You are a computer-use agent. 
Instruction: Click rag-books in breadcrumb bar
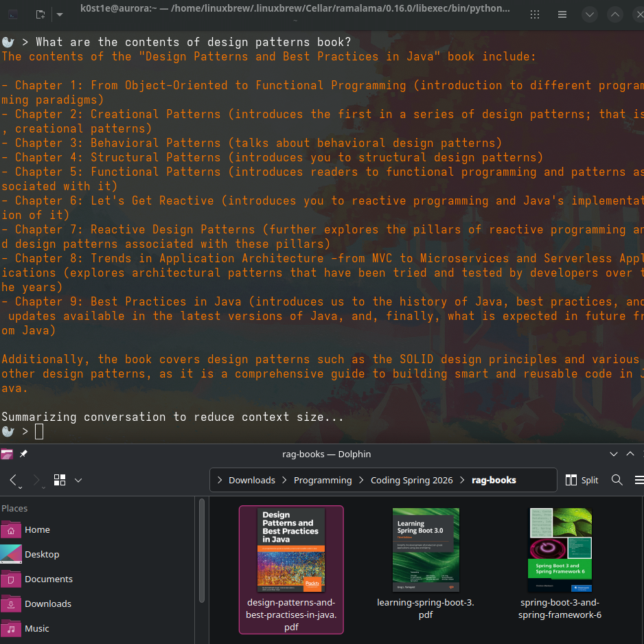(x=494, y=480)
